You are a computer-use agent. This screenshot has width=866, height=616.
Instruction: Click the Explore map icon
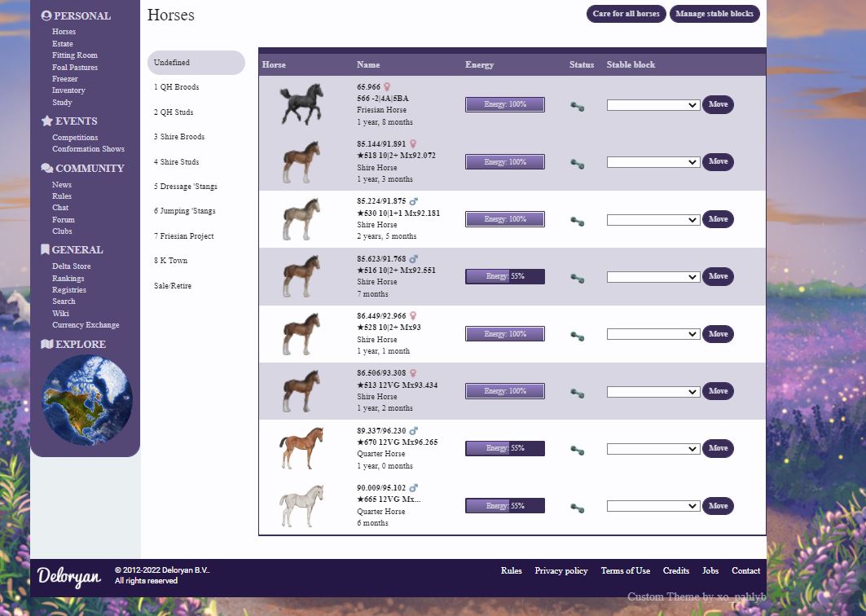[47, 344]
